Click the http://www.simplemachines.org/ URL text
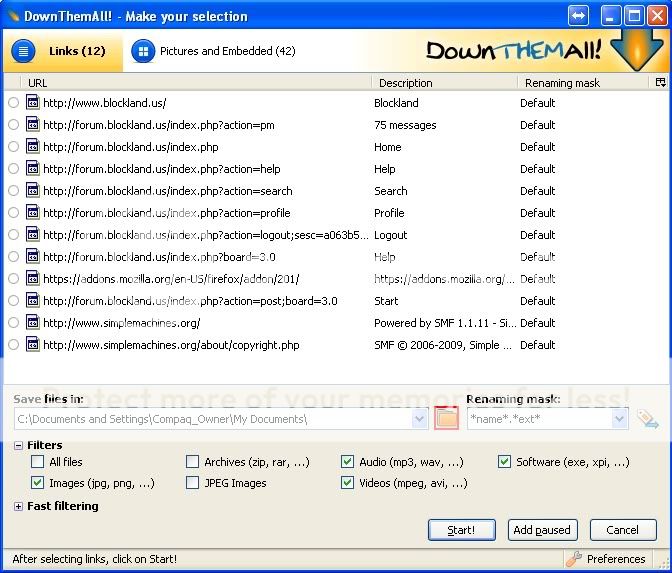The height and width of the screenshot is (573, 672). (x=122, y=323)
